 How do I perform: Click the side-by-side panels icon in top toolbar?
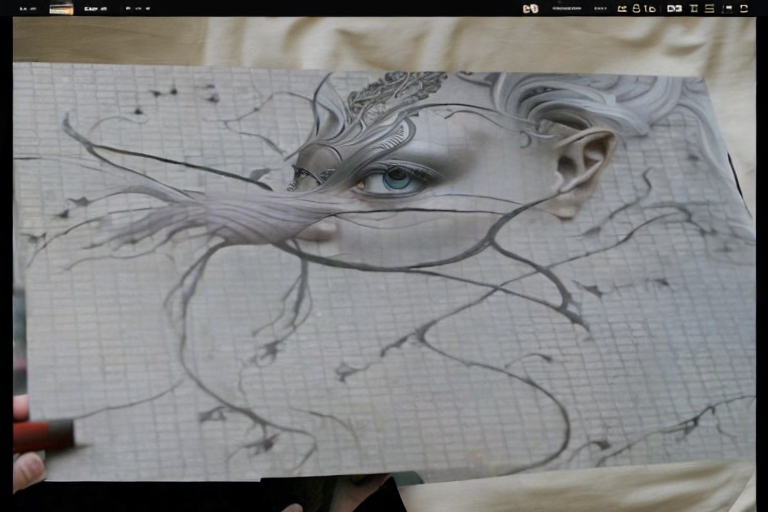[x=674, y=8]
